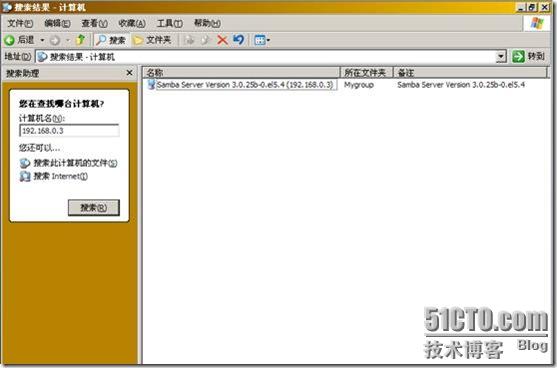Click the green 转到 Go button

click(x=528, y=56)
